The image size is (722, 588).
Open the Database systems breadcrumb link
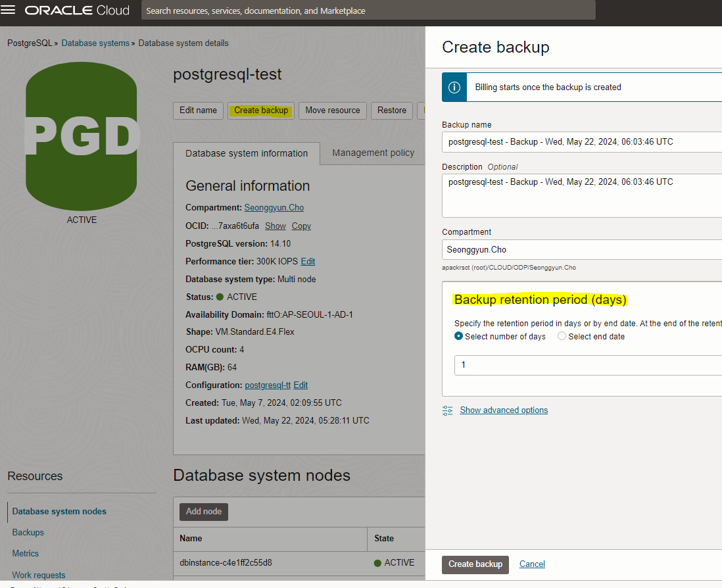tap(95, 43)
